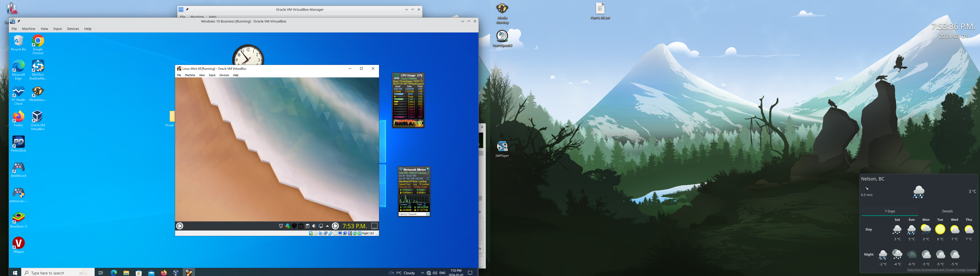The image size is (980, 276).
Task: Click the volume icon in the Linux Mint panel
Action: pyautogui.click(x=314, y=226)
